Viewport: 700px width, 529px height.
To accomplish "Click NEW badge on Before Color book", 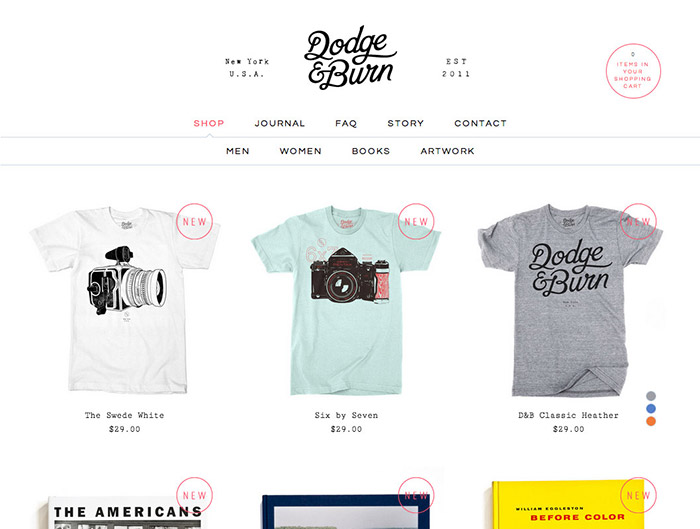I will pos(638,496).
